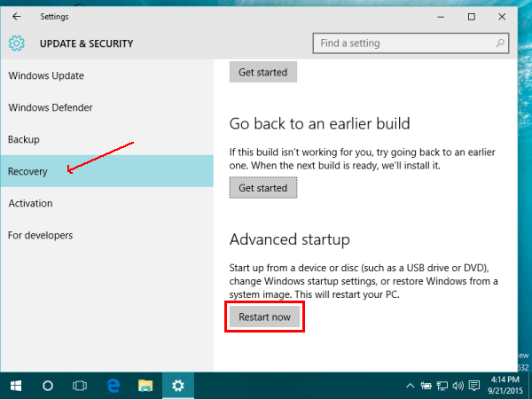This screenshot has height=399, width=532.
Task: Click the search magnifier in Find a setting
Action: point(500,43)
